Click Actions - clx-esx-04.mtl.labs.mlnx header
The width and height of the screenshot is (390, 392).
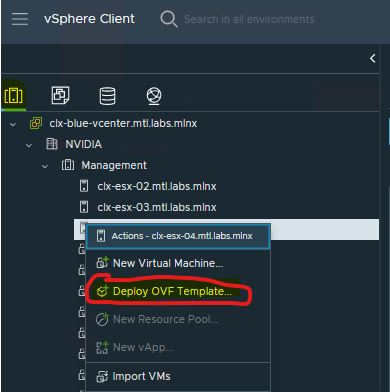click(178, 236)
